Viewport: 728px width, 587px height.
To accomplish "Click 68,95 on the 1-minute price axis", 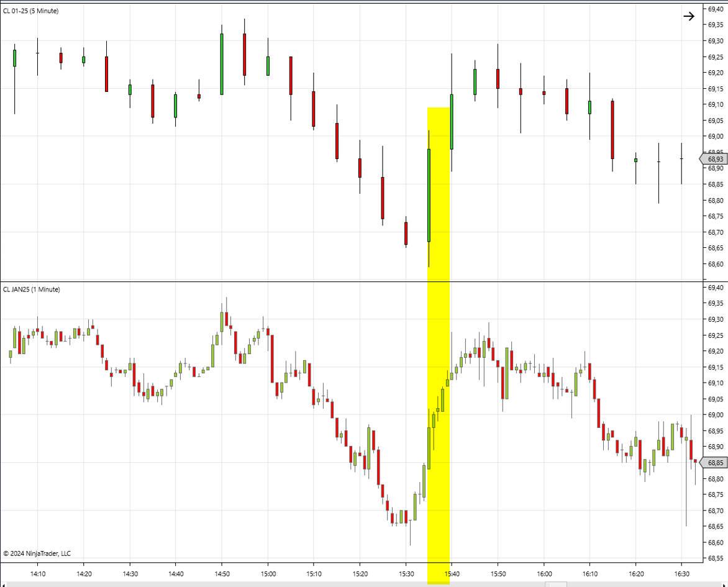I will coord(716,432).
